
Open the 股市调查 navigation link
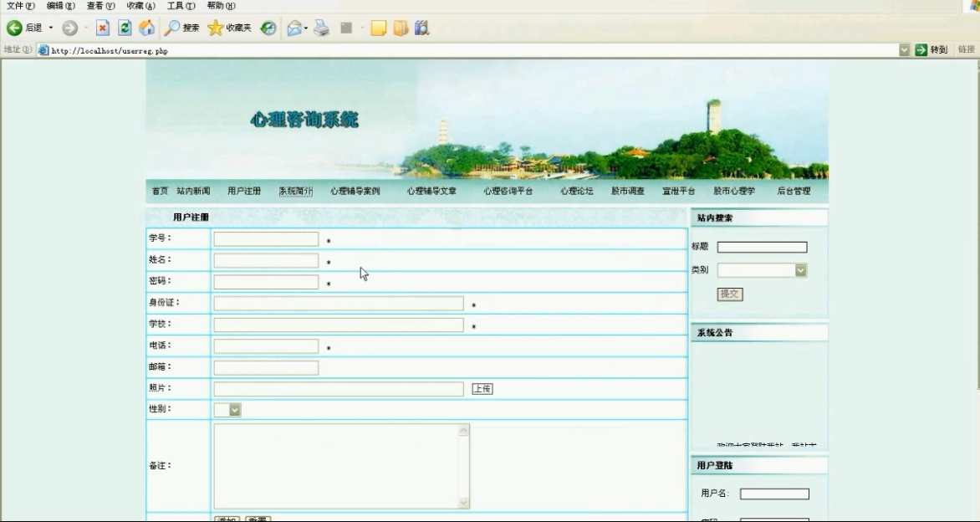(x=627, y=191)
